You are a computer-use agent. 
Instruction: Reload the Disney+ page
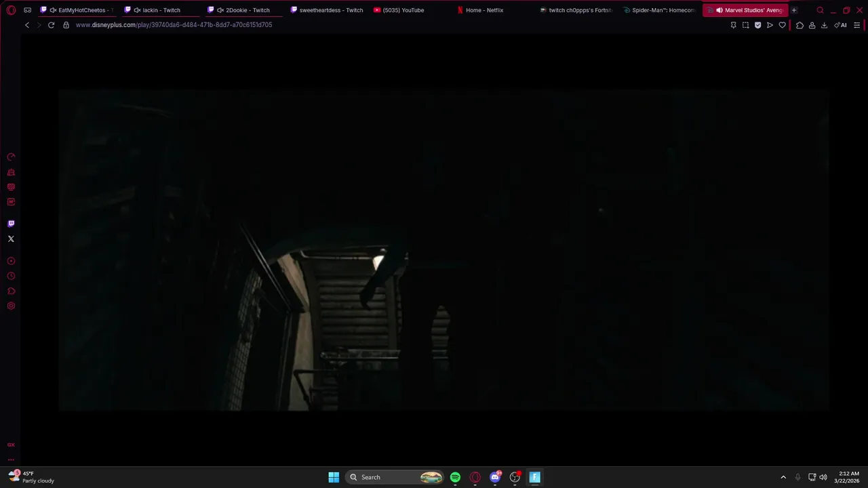[51, 25]
